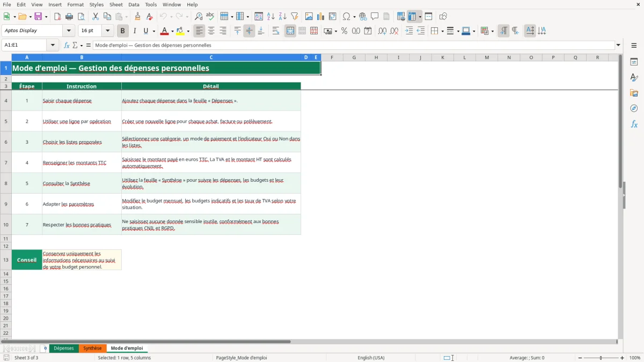Click the Insert Image icon
Screen dimensions: 644x362
(309, 17)
